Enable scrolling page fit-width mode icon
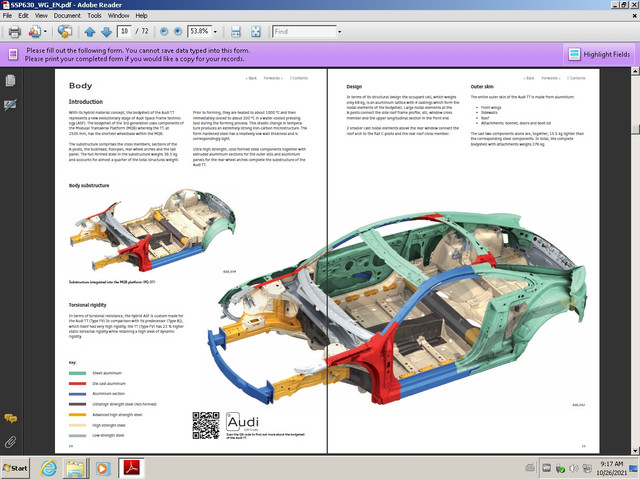The width and height of the screenshot is (640, 480). [236, 31]
